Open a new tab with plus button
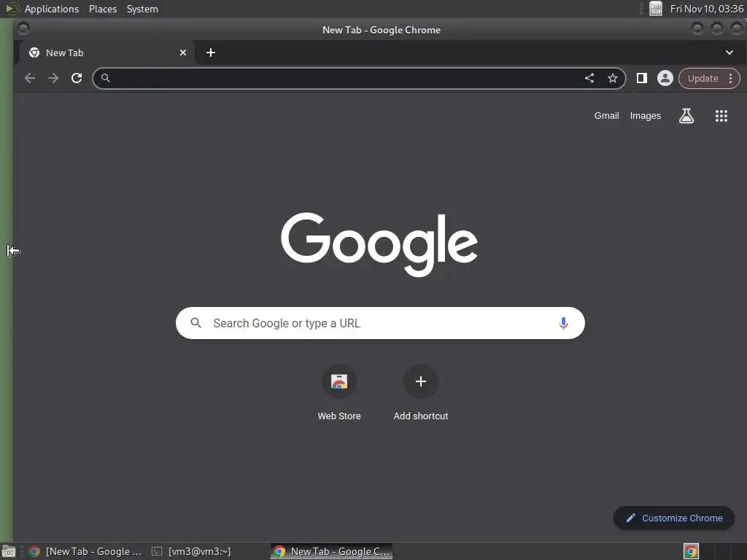This screenshot has width=747, height=560. pos(211,52)
